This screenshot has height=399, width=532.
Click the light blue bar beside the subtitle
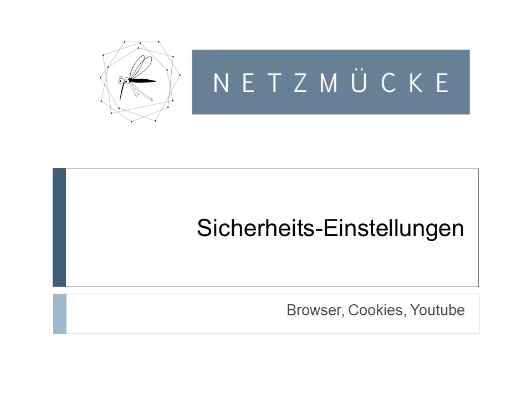(60, 314)
